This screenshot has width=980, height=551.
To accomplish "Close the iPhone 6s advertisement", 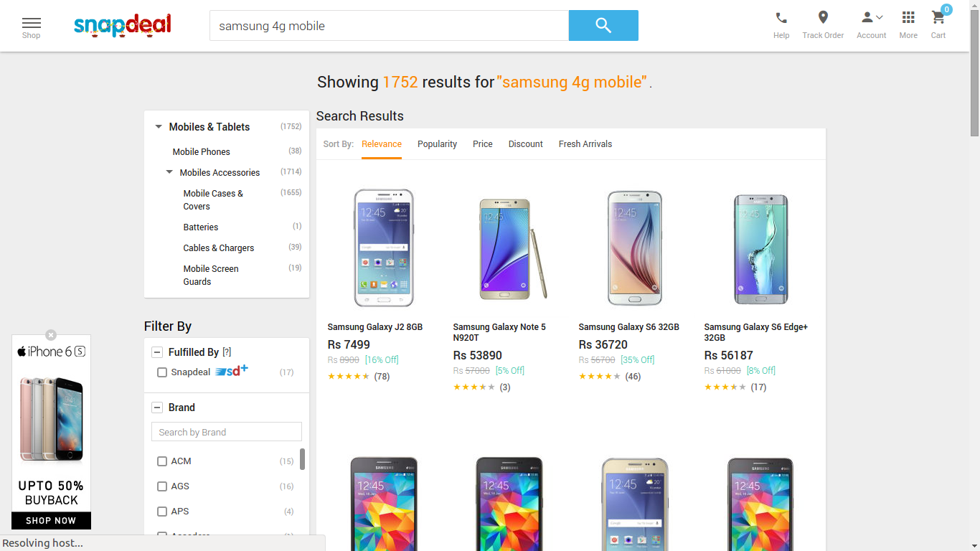I will [x=51, y=335].
